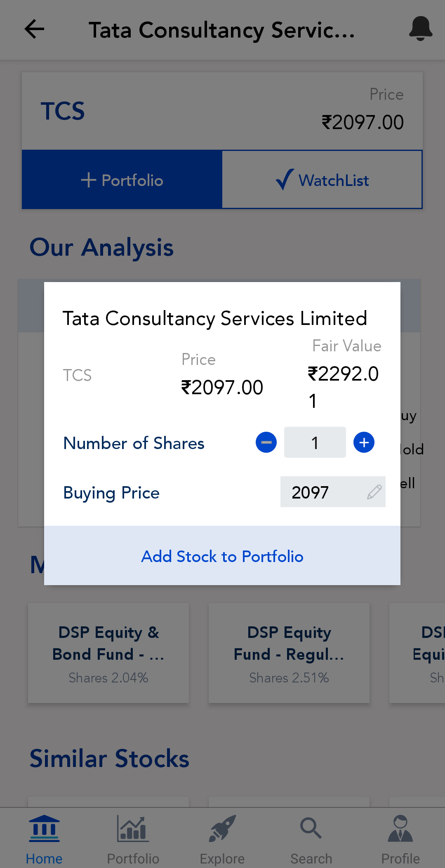
Task: Open DSP Equity Fund - Regular card
Action: pos(289,653)
